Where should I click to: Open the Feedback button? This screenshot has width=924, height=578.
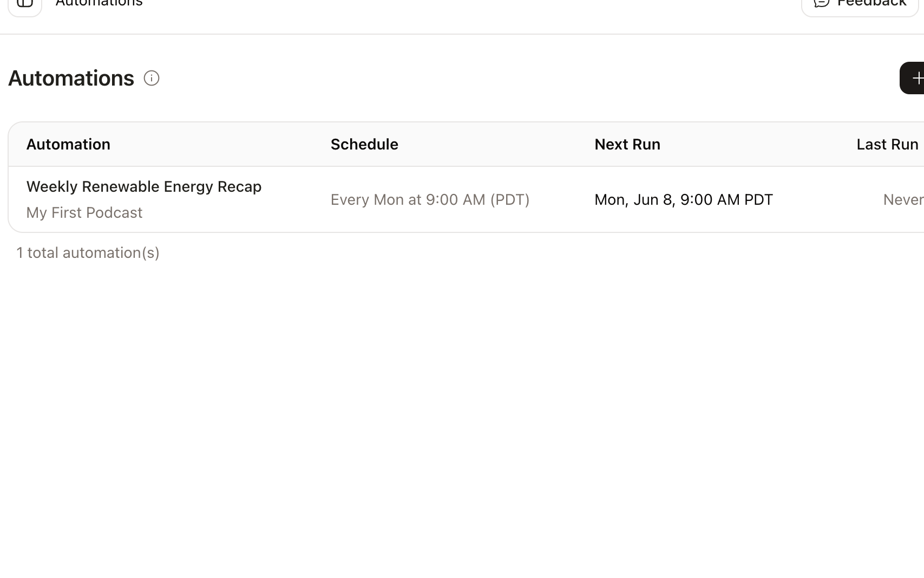(860, 4)
